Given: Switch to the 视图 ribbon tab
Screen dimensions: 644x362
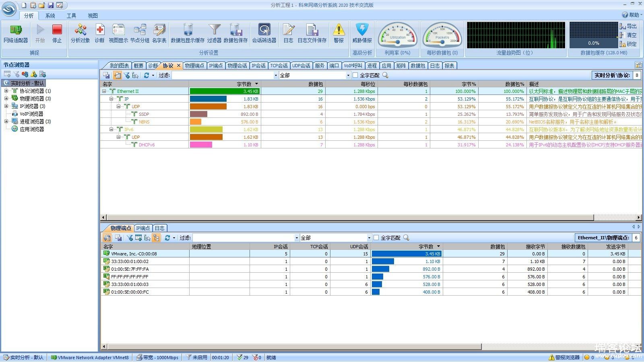Looking at the screenshot, I should click(93, 16).
